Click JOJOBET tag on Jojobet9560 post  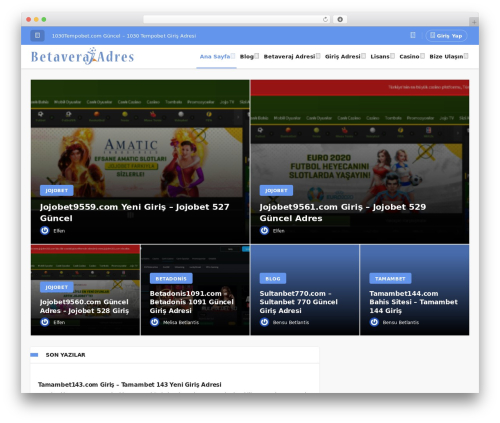pyautogui.click(x=57, y=287)
